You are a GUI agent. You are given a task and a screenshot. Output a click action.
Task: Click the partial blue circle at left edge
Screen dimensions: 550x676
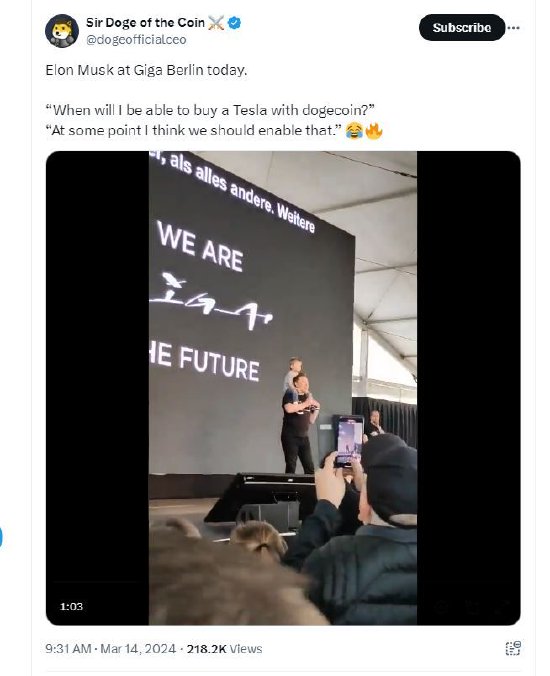click(1, 537)
